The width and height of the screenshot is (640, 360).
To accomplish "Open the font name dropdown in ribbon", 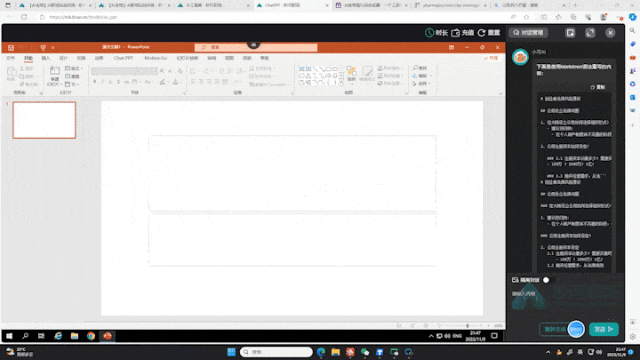I will coord(124,71).
